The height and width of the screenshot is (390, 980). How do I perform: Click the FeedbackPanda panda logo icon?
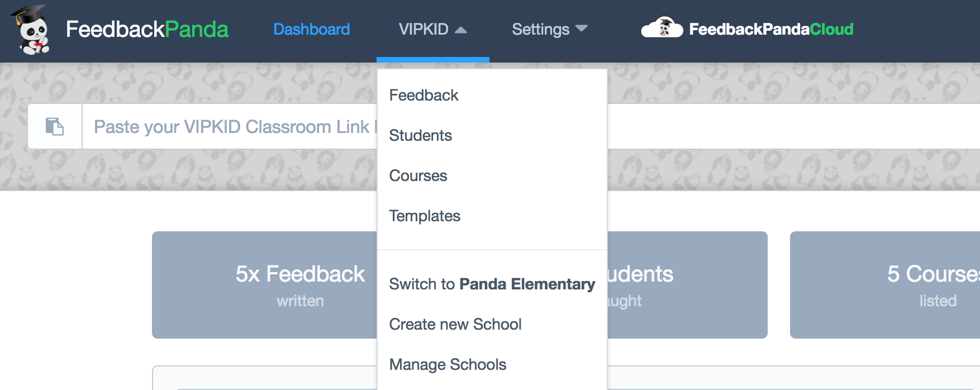point(31,30)
